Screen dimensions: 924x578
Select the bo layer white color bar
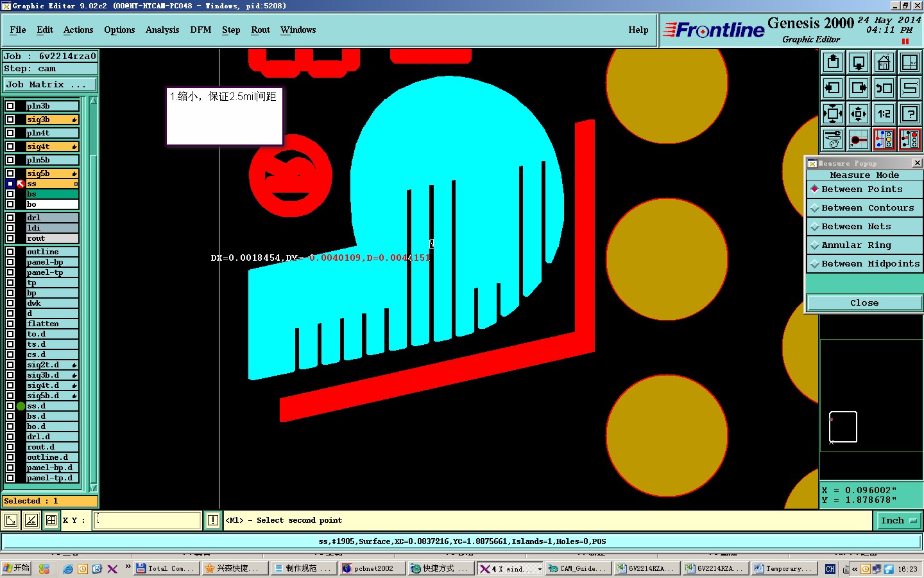point(52,204)
